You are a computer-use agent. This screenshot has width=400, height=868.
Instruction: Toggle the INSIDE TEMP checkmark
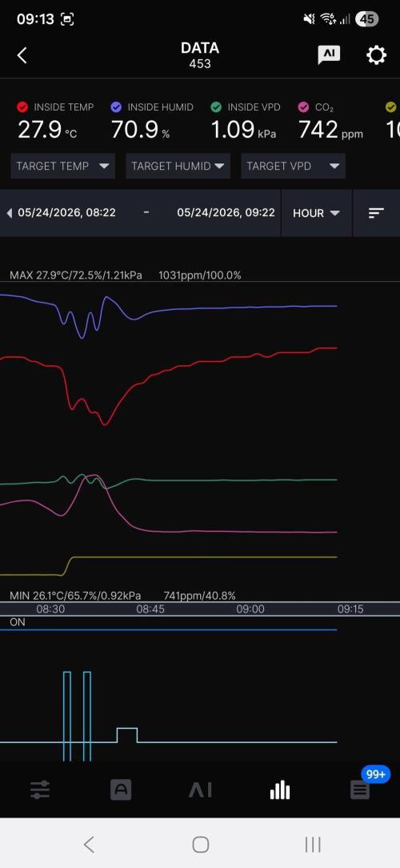(x=22, y=106)
